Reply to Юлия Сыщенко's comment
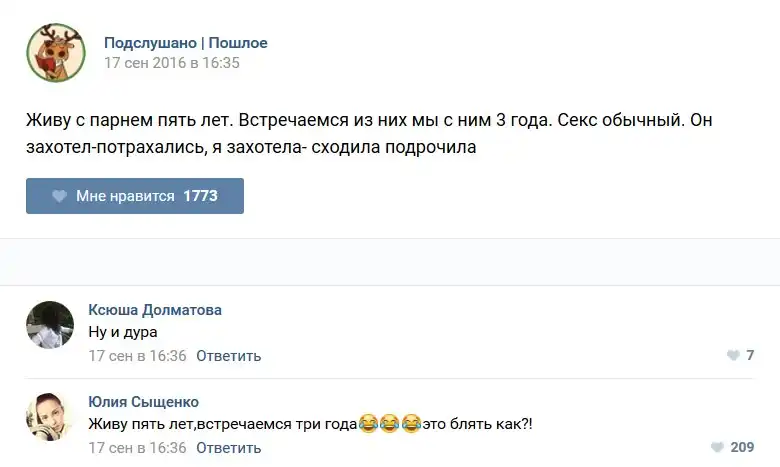The image size is (780, 467). coord(228,448)
